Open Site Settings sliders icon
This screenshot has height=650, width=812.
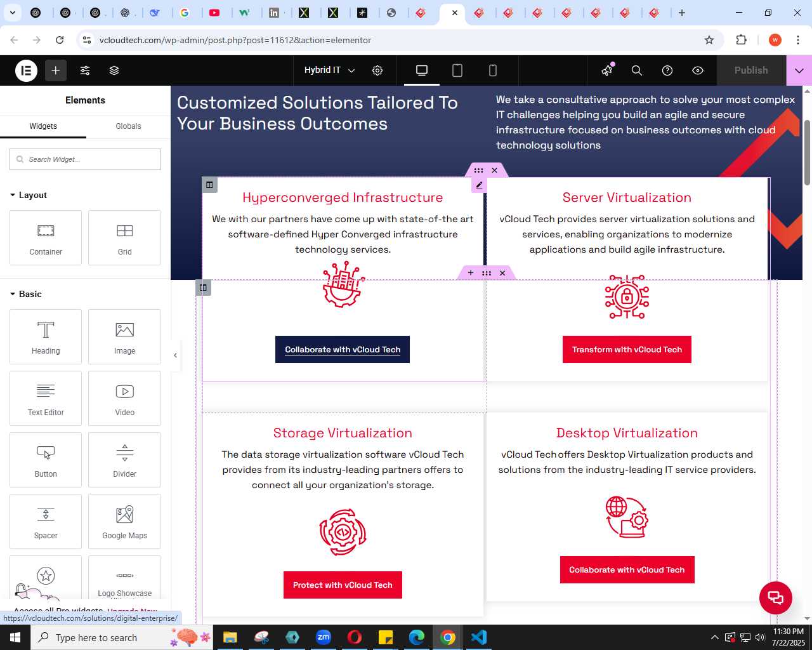click(x=85, y=70)
